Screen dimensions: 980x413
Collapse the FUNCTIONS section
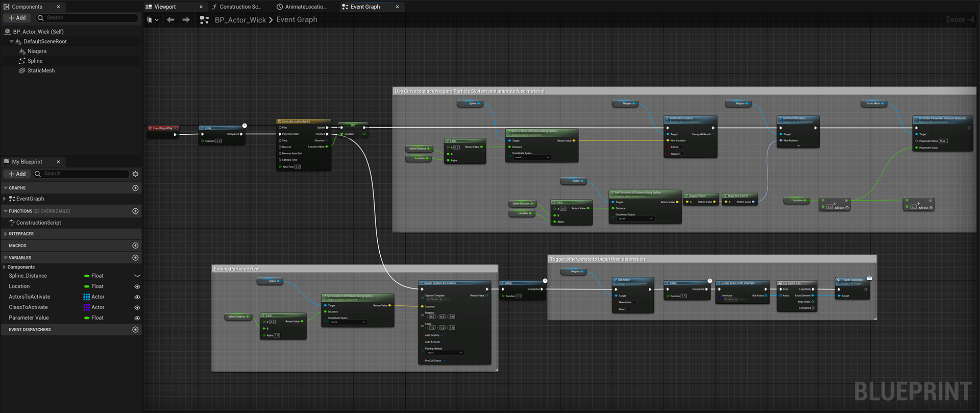[5, 211]
